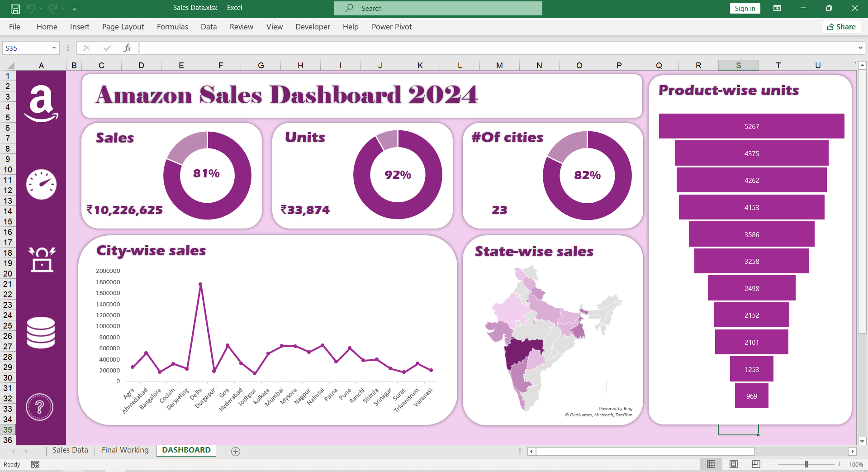Click the horizontal scrollbar right arrow
The height and width of the screenshot is (472, 868).
click(x=853, y=451)
